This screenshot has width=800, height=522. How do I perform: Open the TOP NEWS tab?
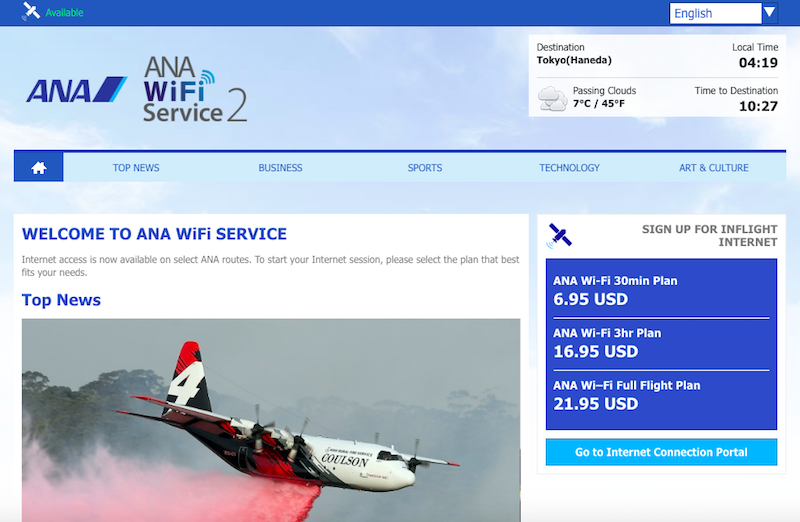coord(136,168)
